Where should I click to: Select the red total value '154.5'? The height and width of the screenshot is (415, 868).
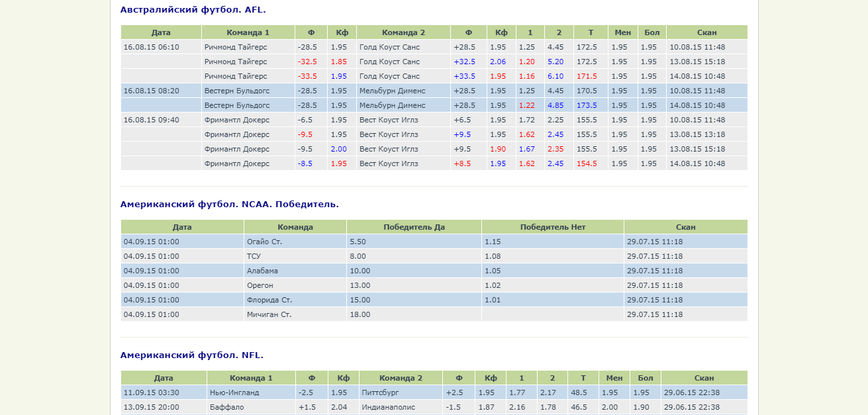coord(587,163)
